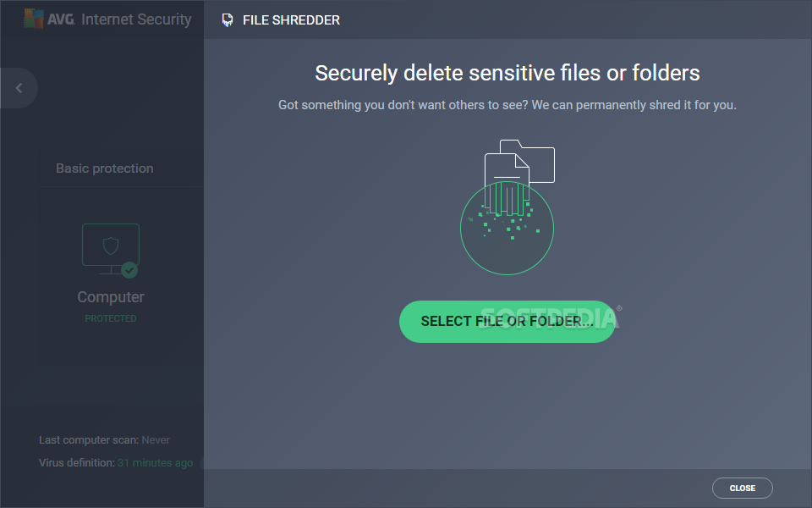
Task: Click the Last computer scan Never status
Action: 104,440
